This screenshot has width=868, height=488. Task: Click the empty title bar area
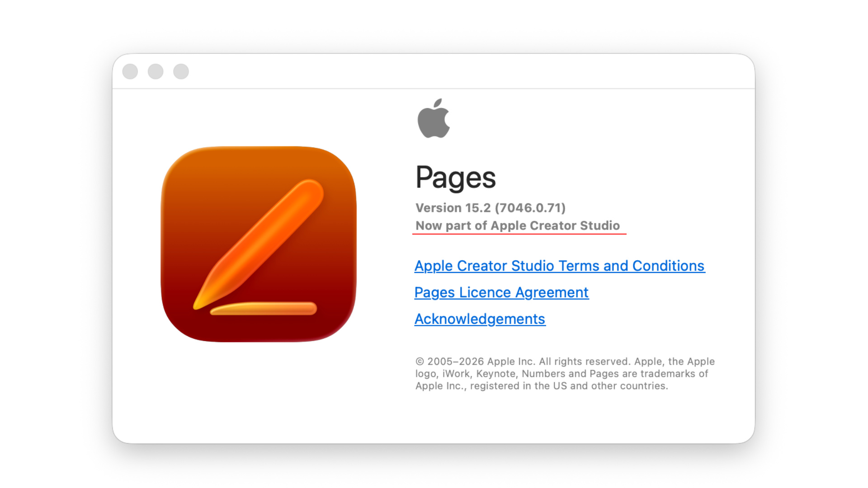pyautogui.click(x=470, y=71)
